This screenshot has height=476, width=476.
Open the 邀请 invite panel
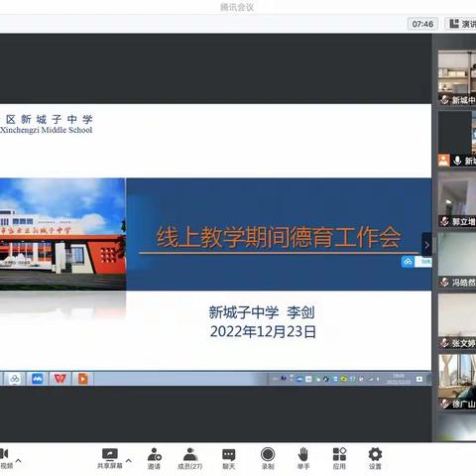pos(154,458)
